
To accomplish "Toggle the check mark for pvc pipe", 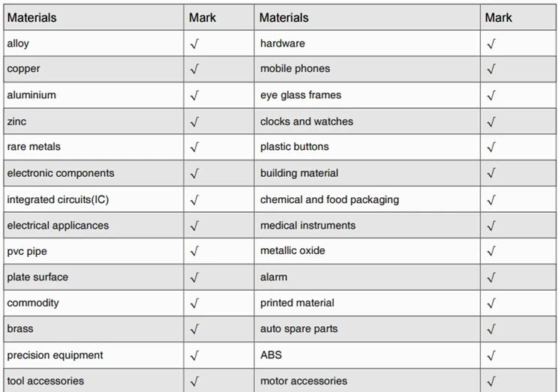I will [x=195, y=252].
